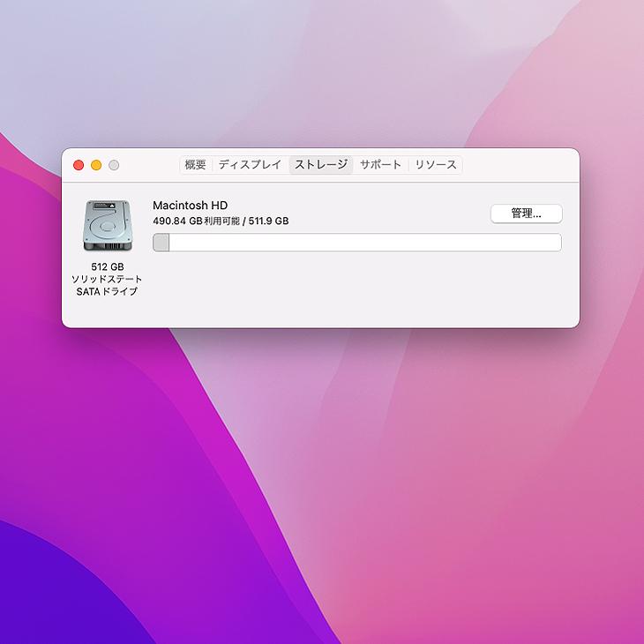Go to the サポート tab
Screen dimensions: 644x644
[380, 165]
